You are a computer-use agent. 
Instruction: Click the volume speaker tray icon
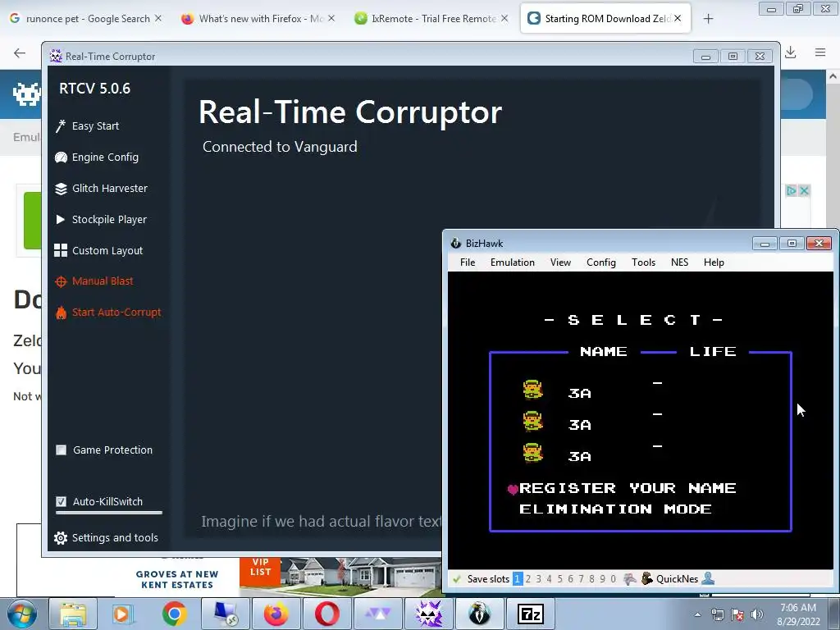757,614
